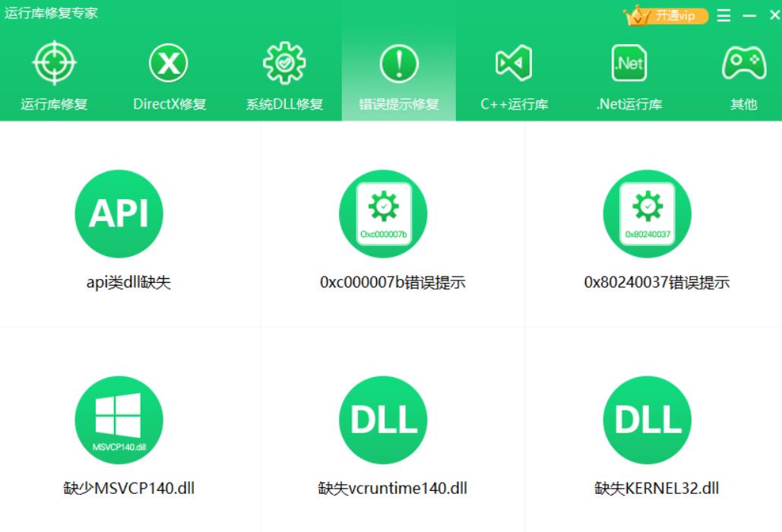Switch to C++运行库 tab label
Image resolution: width=782 pixels, height=532 pixels.
pos(514,104)
